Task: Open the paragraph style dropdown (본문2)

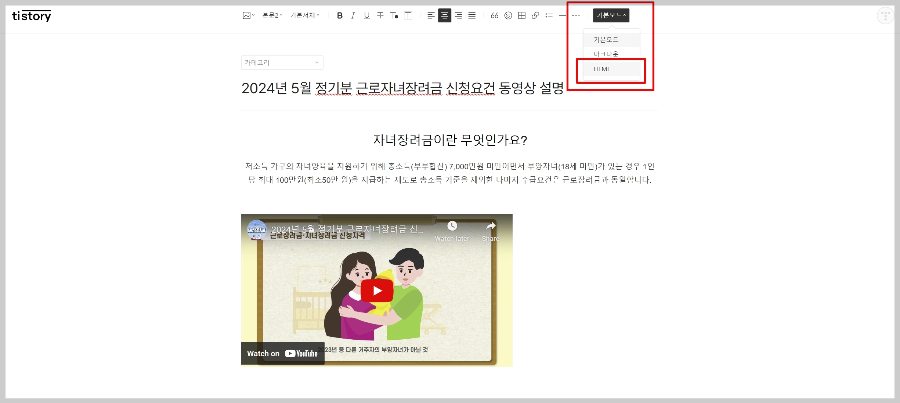Action: pos(272,16)
